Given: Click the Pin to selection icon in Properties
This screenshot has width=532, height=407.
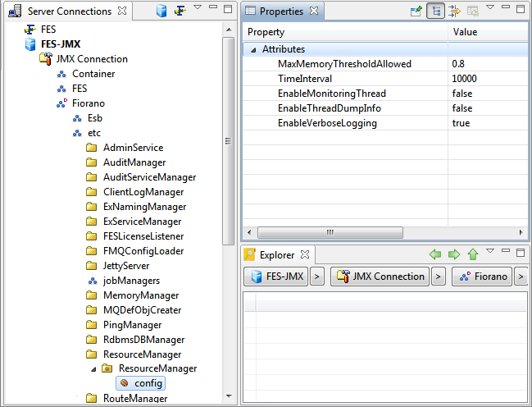Looking at the screenshot, I should point(416,11).
